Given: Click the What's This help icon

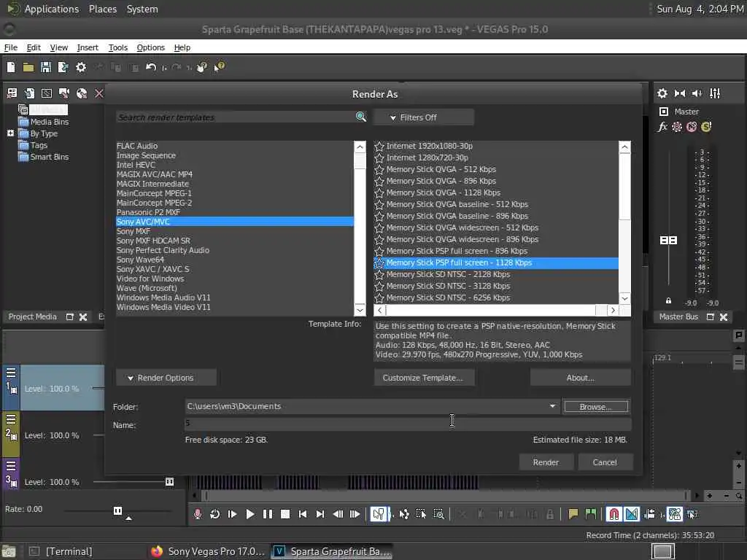Looking at the screenshot, I should click(219, 67).
